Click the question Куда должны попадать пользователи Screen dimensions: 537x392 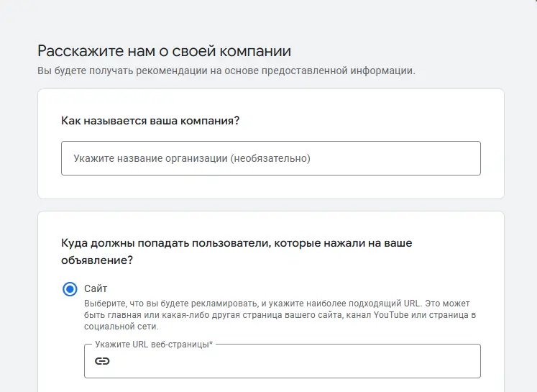(237, 252)
